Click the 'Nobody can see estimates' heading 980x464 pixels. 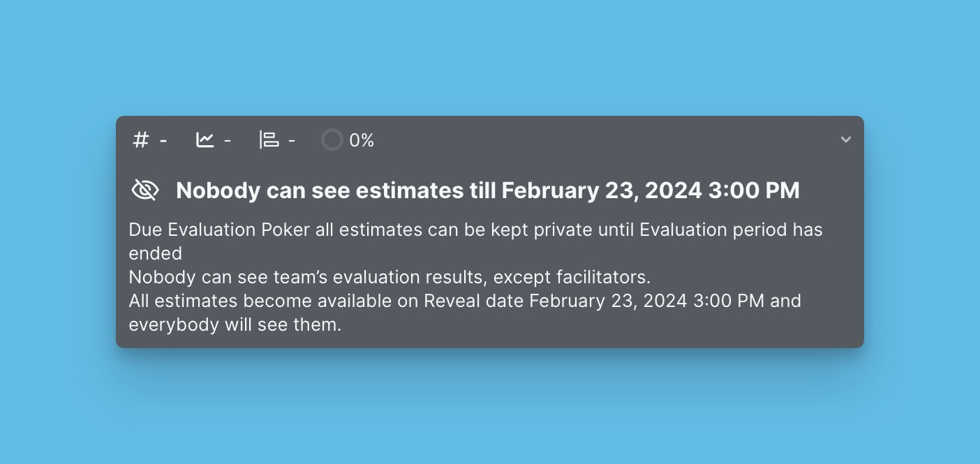click(488, 190)
